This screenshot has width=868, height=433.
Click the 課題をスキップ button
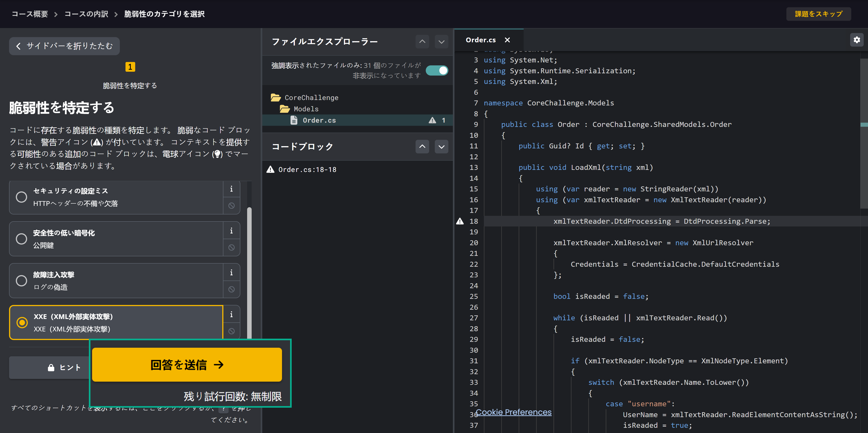(x=818, y=14)
